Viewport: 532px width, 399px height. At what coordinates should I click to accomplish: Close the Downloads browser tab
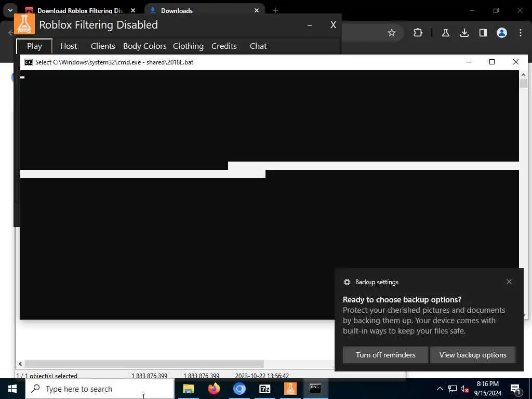[x=257, y=10]
